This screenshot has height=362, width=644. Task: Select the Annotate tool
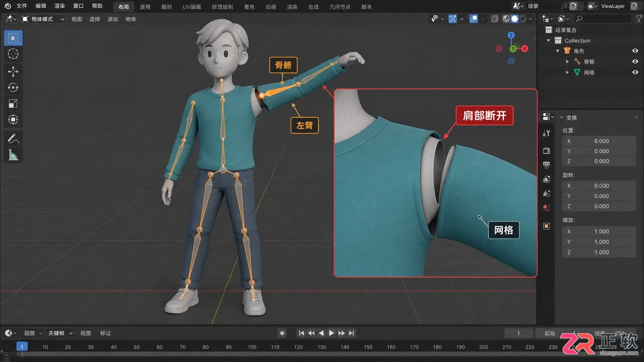coord(13,139)
